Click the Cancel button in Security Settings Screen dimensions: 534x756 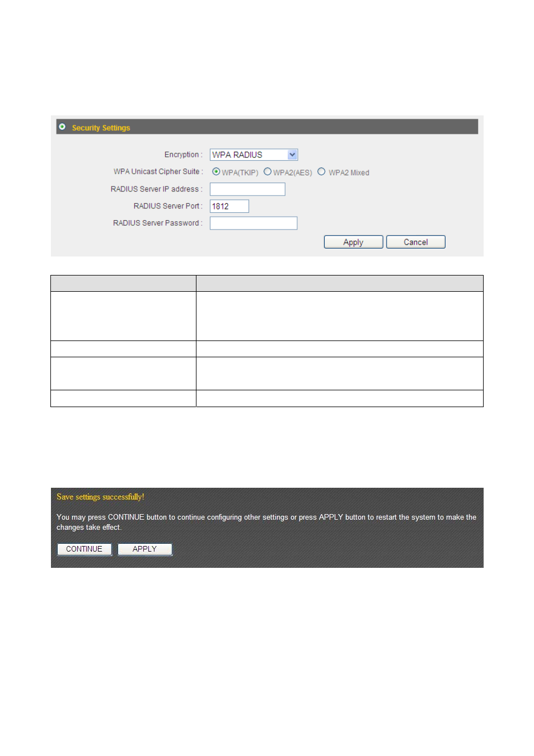416,242
